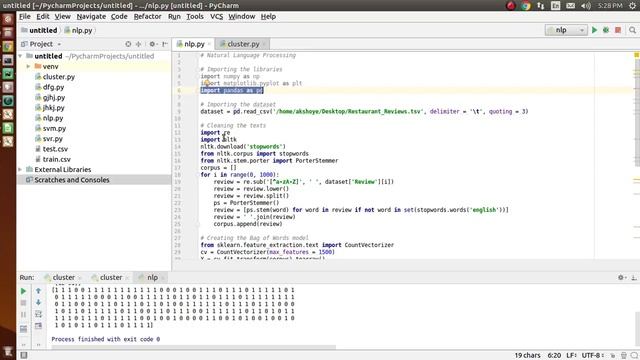Image resolution: width=640 pixels, height=360 pixels.
Task: Run the nlp configuration with green play icon
Action: (594, 30)
